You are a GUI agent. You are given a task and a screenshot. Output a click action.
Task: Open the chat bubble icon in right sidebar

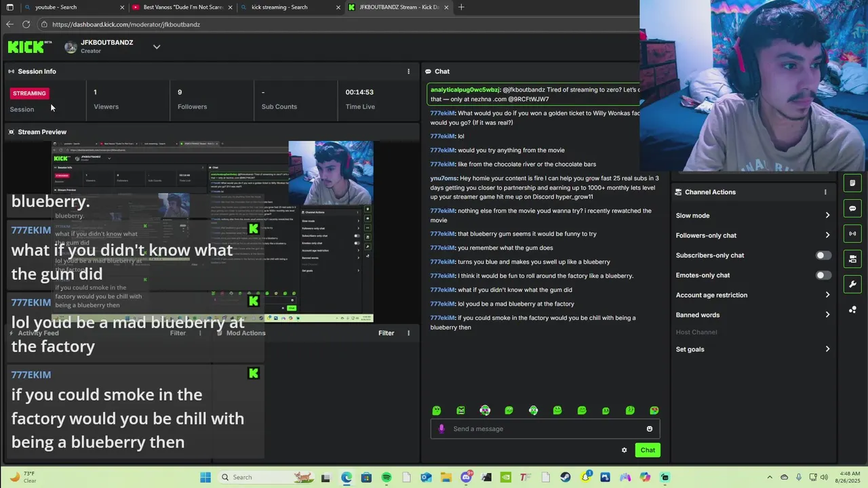[852, 208]
